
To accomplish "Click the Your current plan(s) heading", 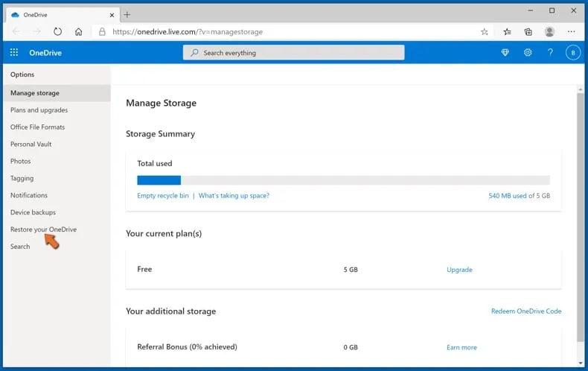I will click(x=164, y=234).
